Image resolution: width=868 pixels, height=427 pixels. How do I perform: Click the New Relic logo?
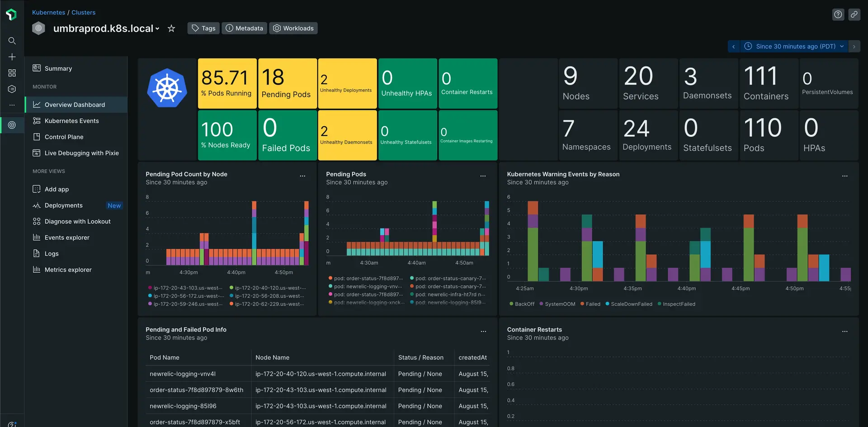tap(11, 14)
